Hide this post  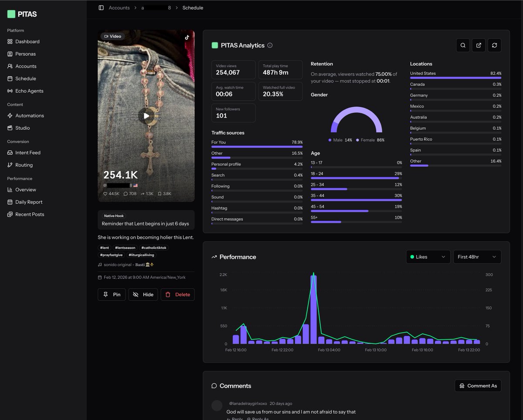coord(143,295)
